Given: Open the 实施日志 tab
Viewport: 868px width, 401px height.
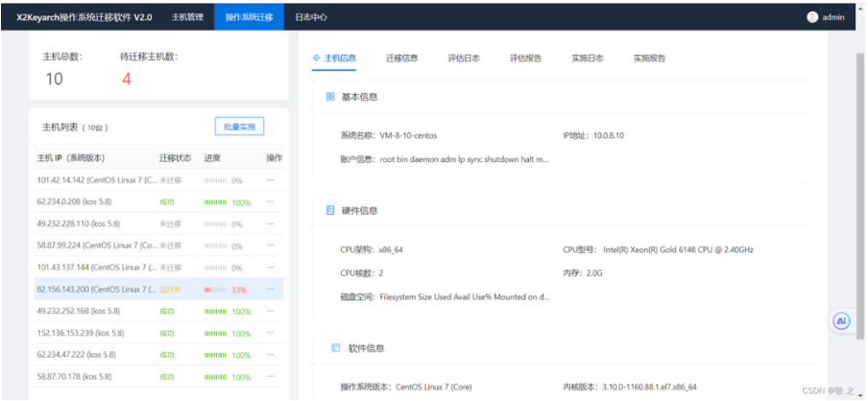Looking at the screenshot, I should pos(587,58).
